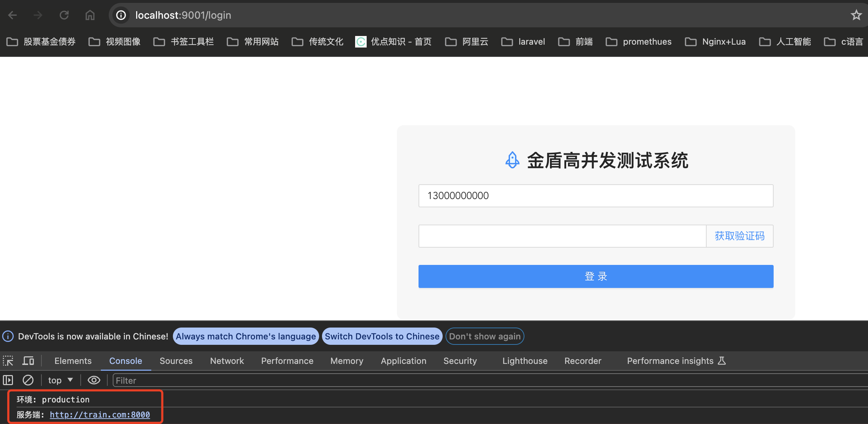Image resolution: width=868 pixels, height=424 pixels.
Task: Switch to the Security tab
Action: [460, 361]
